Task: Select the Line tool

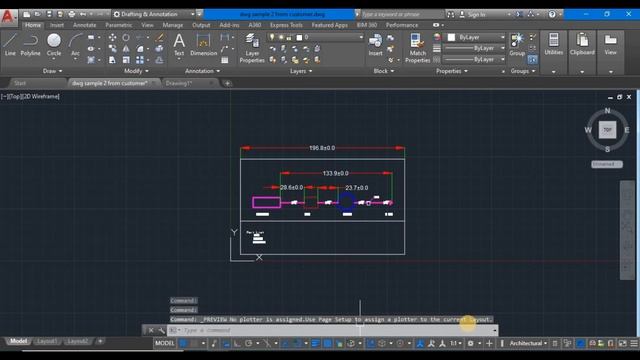Action: pos(10,45)
